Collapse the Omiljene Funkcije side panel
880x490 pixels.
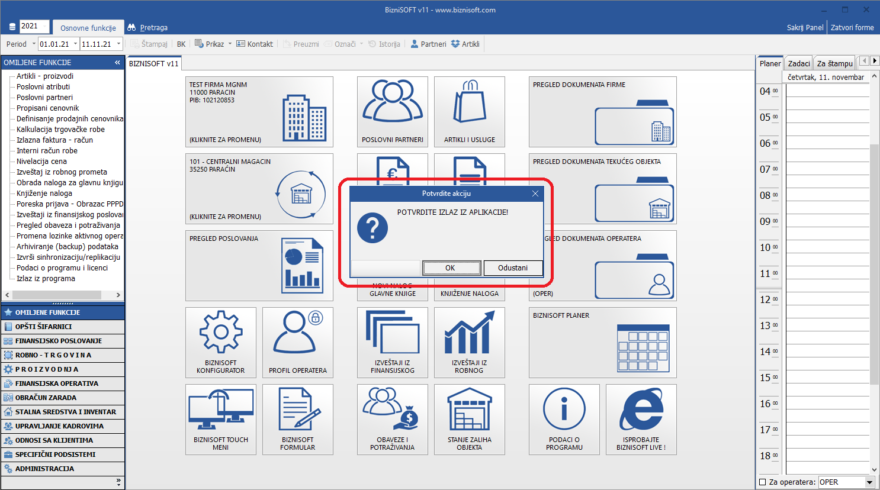(x=118, y=62)
